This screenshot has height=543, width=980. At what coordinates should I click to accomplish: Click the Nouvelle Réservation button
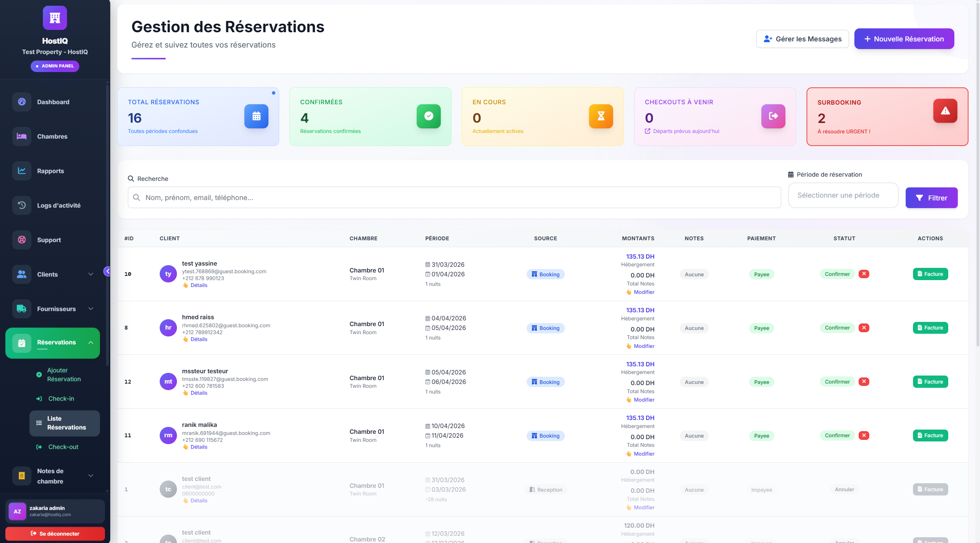[x=904, y=39]
